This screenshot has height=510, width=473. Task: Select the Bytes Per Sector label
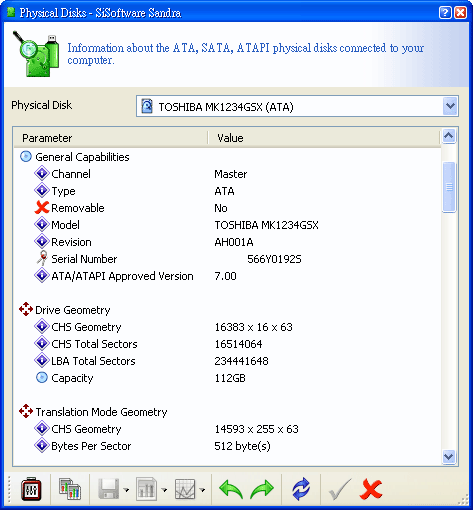coord(91,446)
